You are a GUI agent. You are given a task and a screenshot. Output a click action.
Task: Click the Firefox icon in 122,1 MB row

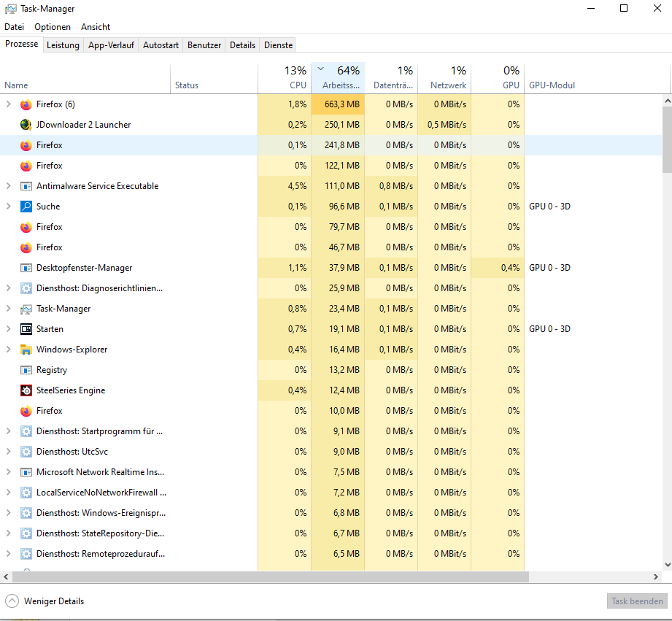pos(26,166)
